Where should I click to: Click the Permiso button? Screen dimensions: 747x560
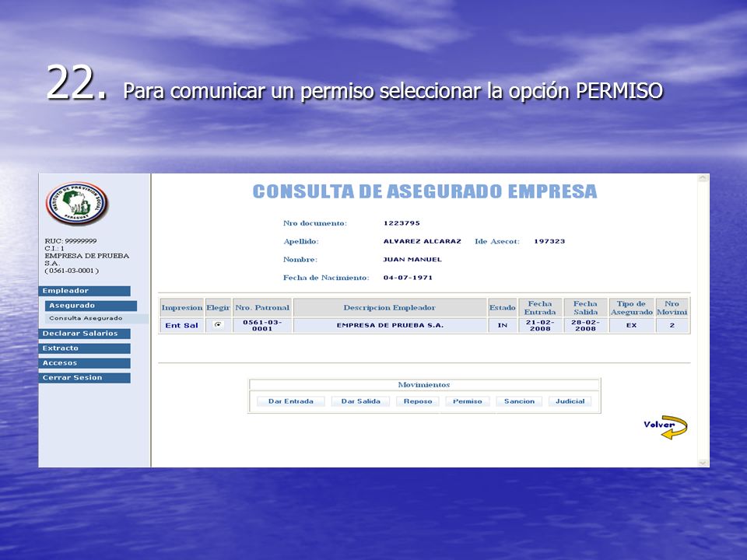468,401
